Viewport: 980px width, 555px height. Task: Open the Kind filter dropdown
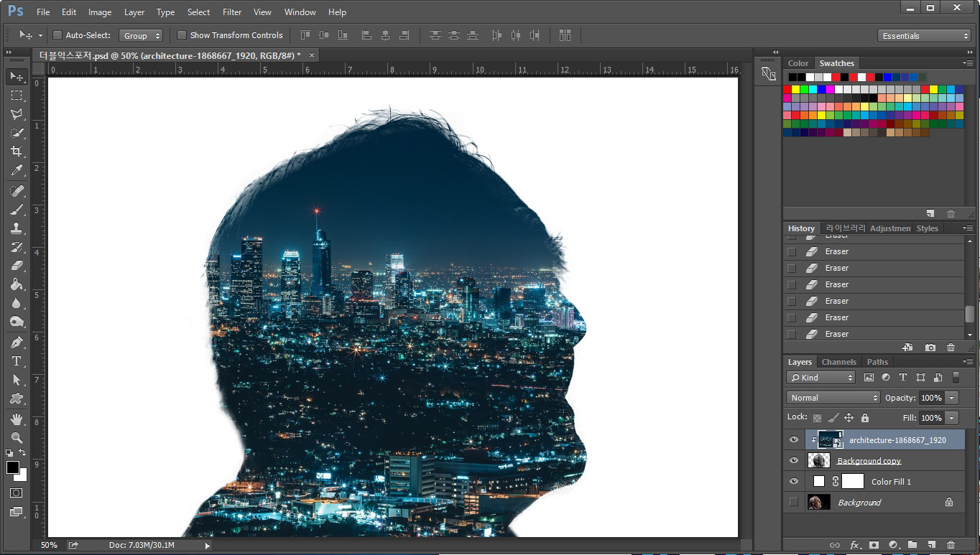[821, 378]
